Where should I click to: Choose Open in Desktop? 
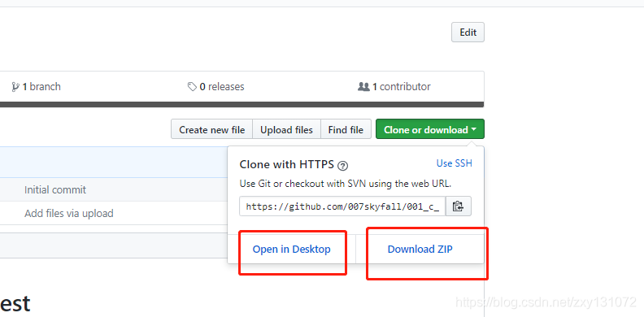click(292, 250)
